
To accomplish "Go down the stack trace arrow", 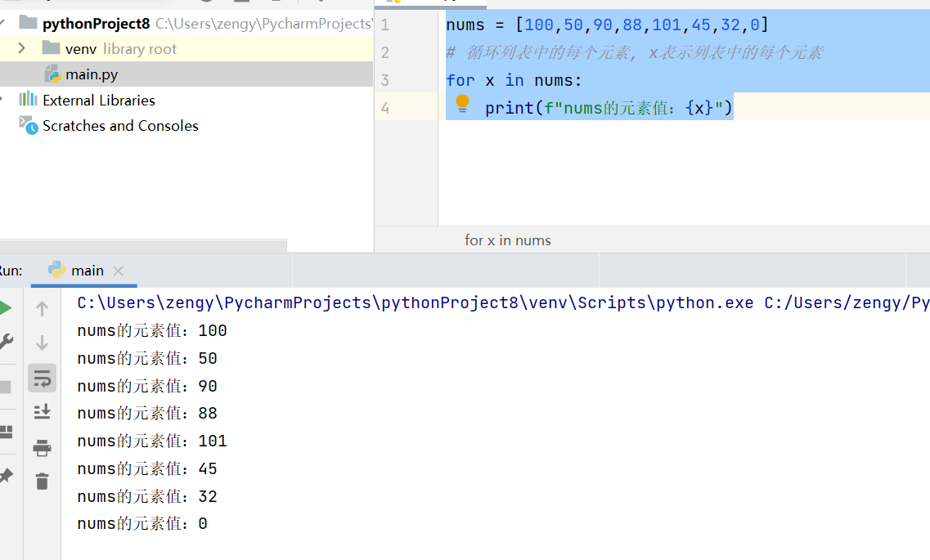I will coord(42,343).
